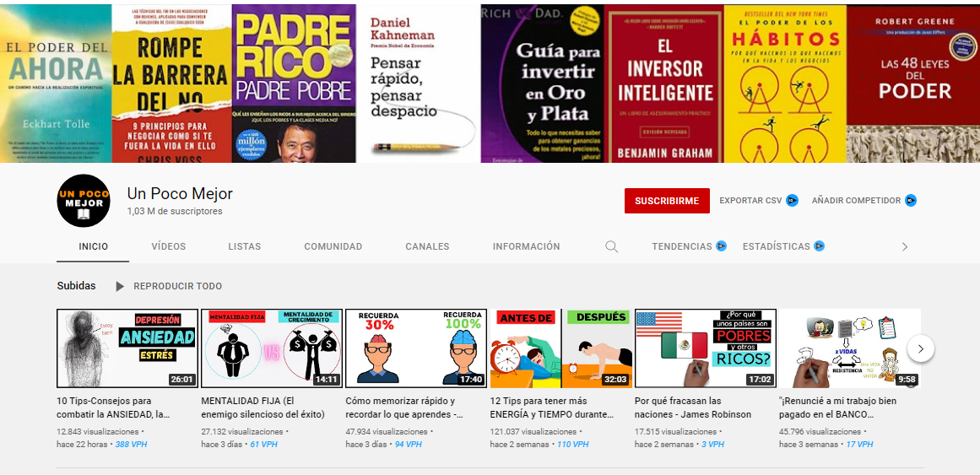Open the Canales tab
Viewport: 980px width, 475px height.
tap(427, 246)
